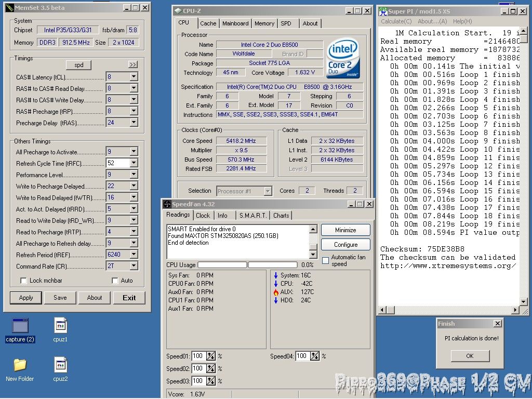This screenshot has width=532, height=399.
Task: Click the Core Speed 5418.2 MHz value
Action: (x=241, y=141)
